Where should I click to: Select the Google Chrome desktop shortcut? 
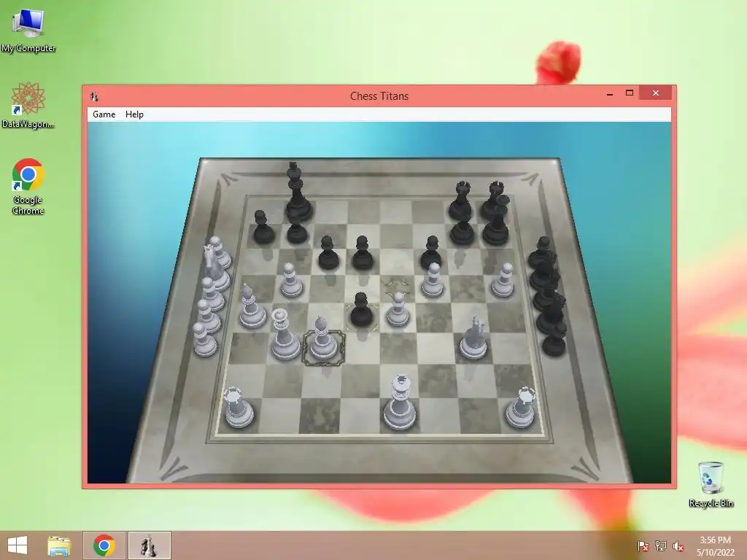28,187
